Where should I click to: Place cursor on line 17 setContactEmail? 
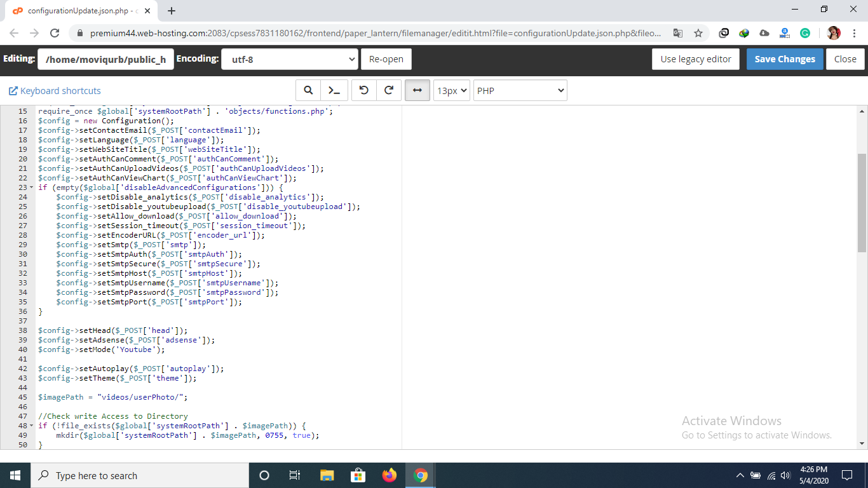(149, 130)
